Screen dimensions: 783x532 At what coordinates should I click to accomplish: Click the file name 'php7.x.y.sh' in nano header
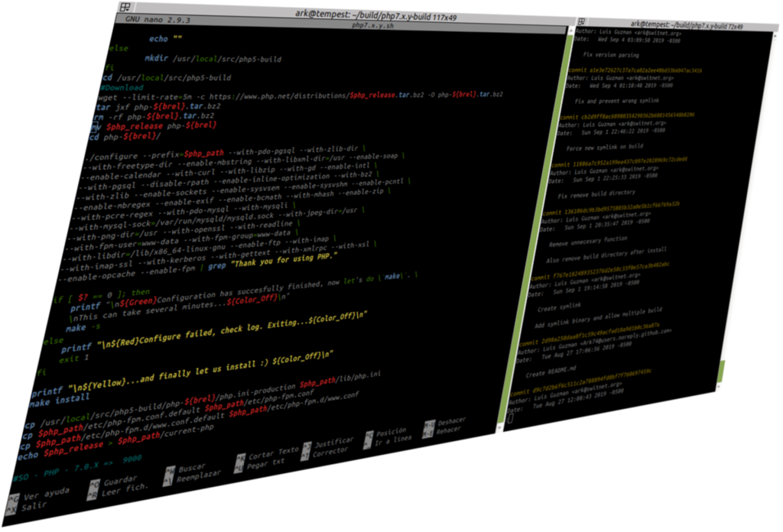372,25
